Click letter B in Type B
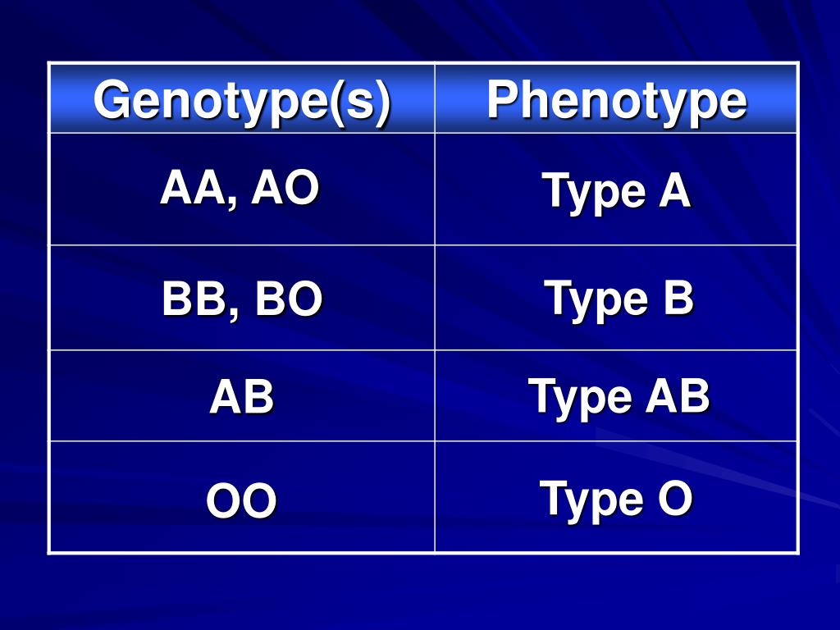This screenshot has height=630, width=840. [x=678, y=297]
